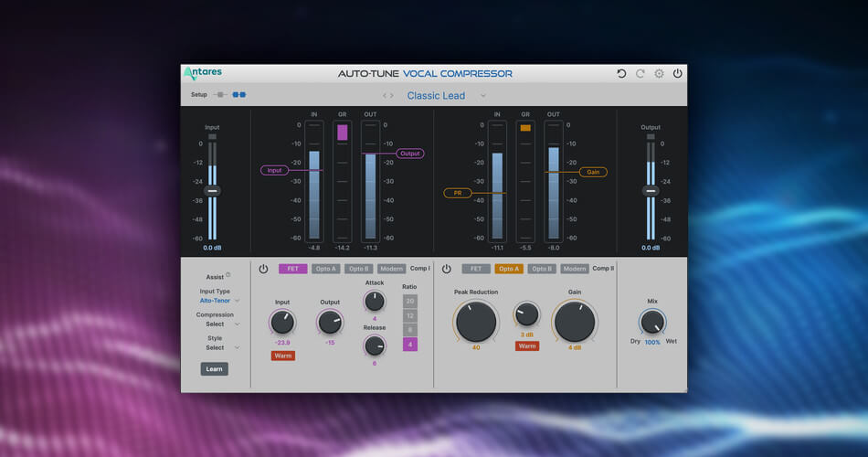The height and width of the screenshot is (457, 868).
Task: Click the main Input fader handle
Action: [x=212, y=190]
